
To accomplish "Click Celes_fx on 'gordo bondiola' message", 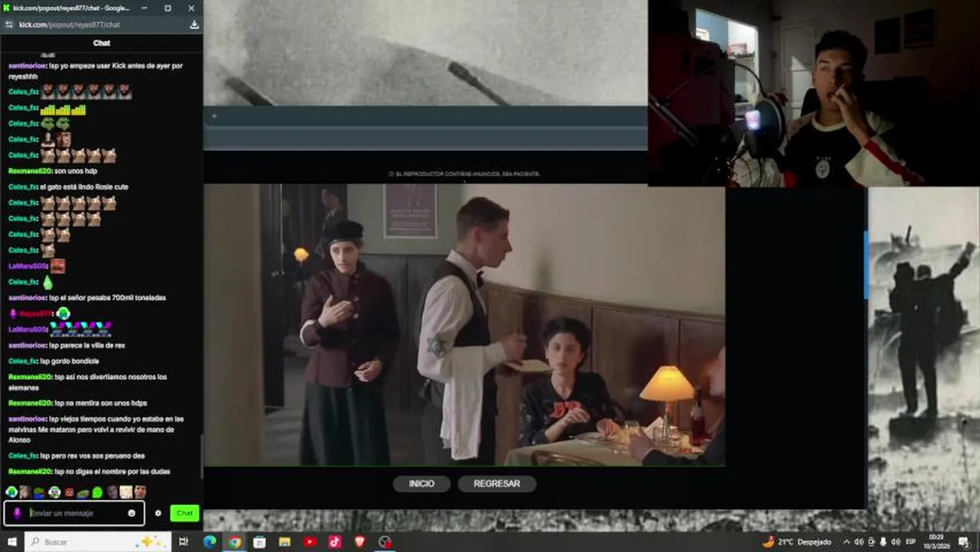I will click(23, 361).
